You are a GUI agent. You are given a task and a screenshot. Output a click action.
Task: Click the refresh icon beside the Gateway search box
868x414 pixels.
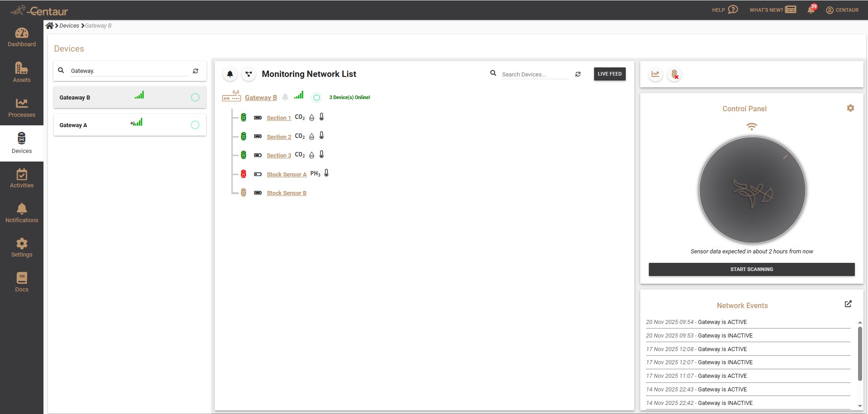click(x=195, y=71)
